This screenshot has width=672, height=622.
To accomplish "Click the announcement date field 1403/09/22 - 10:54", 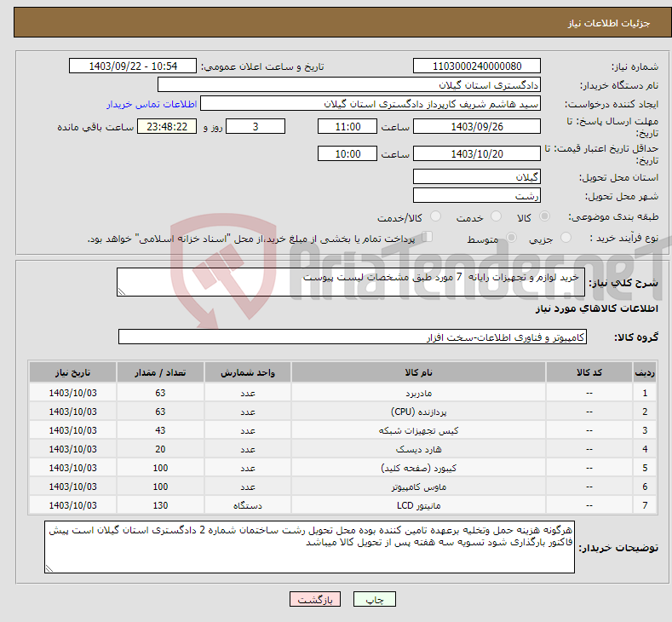I will [x=132, y=66].
